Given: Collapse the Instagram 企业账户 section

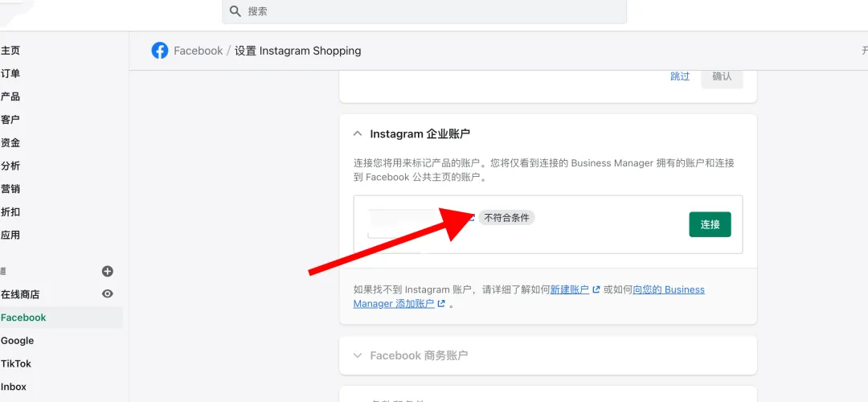Looking at the screenshot, I should 358,133.
